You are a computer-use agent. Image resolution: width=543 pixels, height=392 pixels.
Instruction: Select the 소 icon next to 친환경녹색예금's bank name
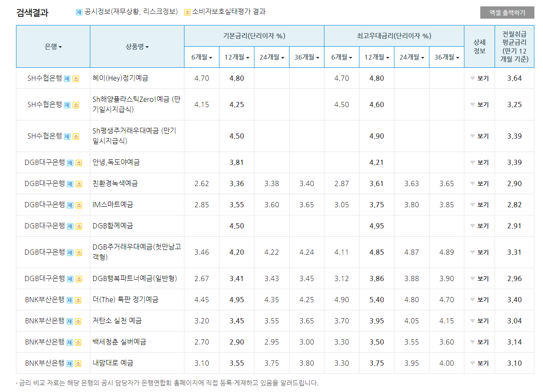[x=78, y=183]
